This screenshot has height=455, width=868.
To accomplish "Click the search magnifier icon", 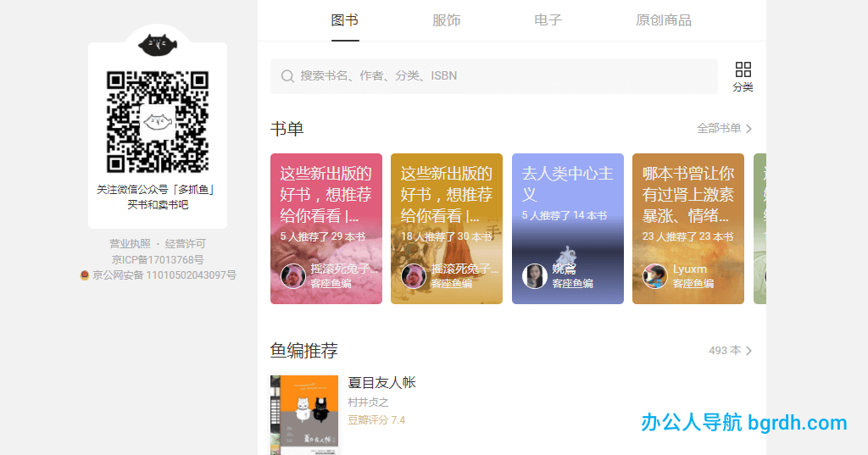I will tap(287, 76).
